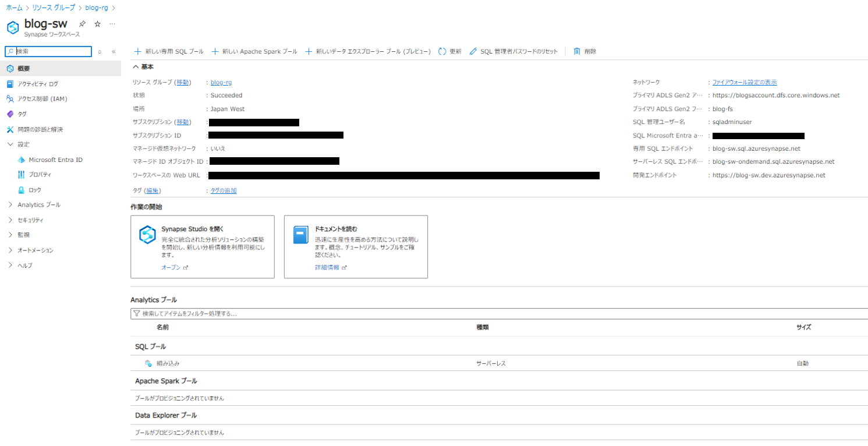This screenshot has height=446, width=868.
Task: Pin blog-sw to dashboard
Action: point(83,24)
